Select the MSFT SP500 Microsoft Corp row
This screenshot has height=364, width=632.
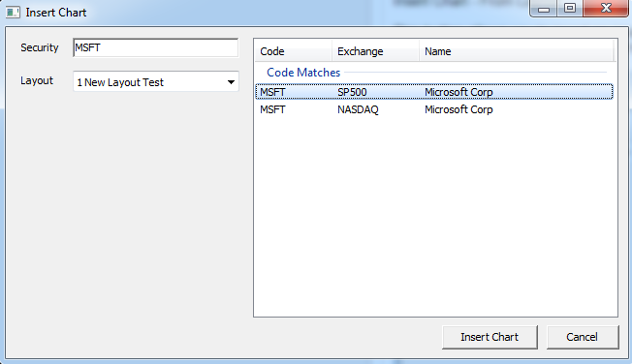click(434, 92)
